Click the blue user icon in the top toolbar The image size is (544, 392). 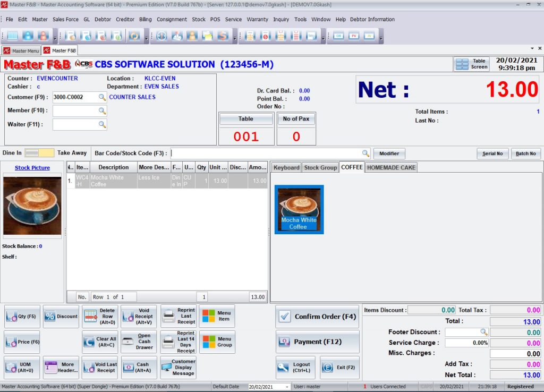(28, 36)
